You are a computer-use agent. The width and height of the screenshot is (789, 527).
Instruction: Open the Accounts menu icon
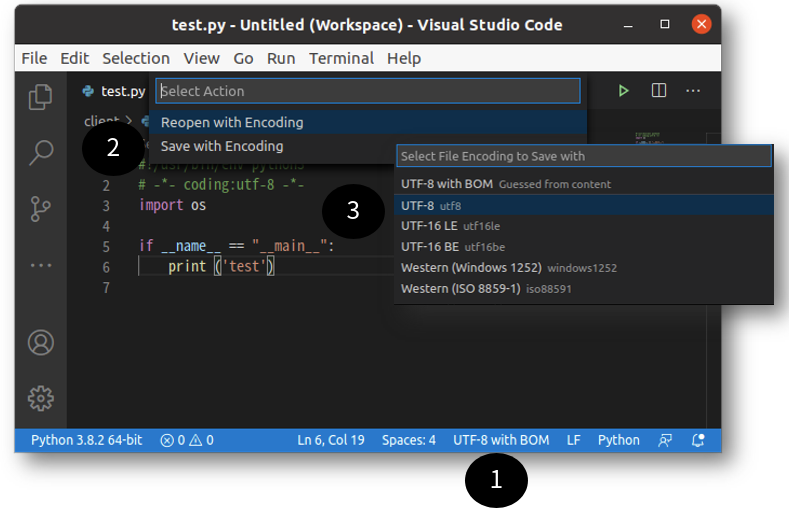pyautogui.click(x=41, y=343)
